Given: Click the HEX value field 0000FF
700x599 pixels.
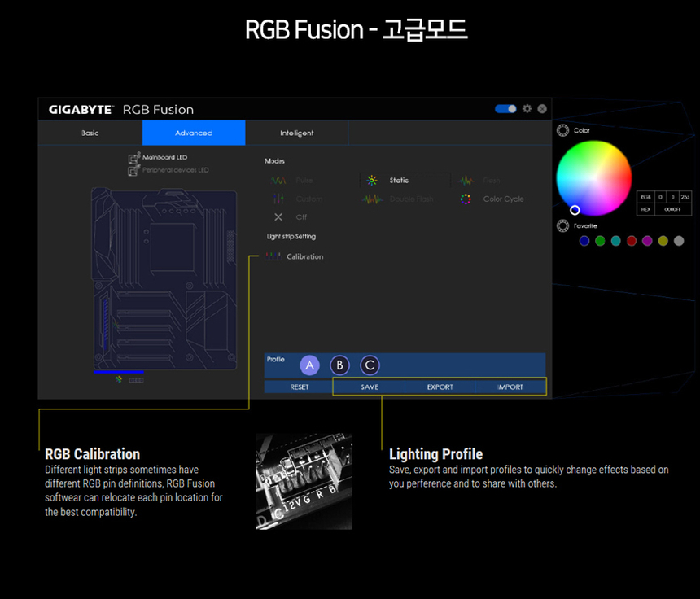Looking at the screenshot, I should (673, 209).
